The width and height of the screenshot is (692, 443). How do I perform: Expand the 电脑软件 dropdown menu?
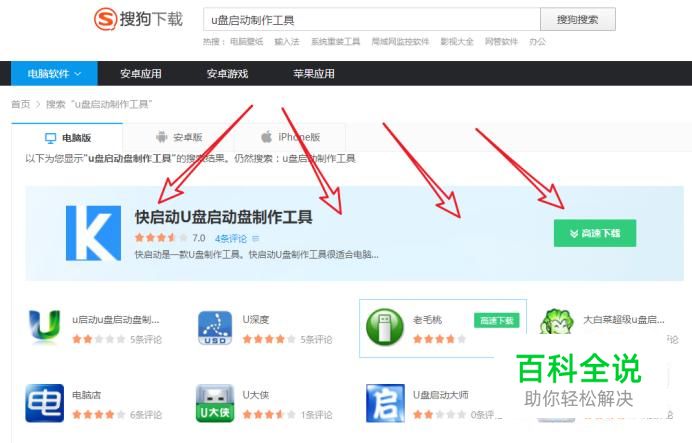click(x=54, y=74)
